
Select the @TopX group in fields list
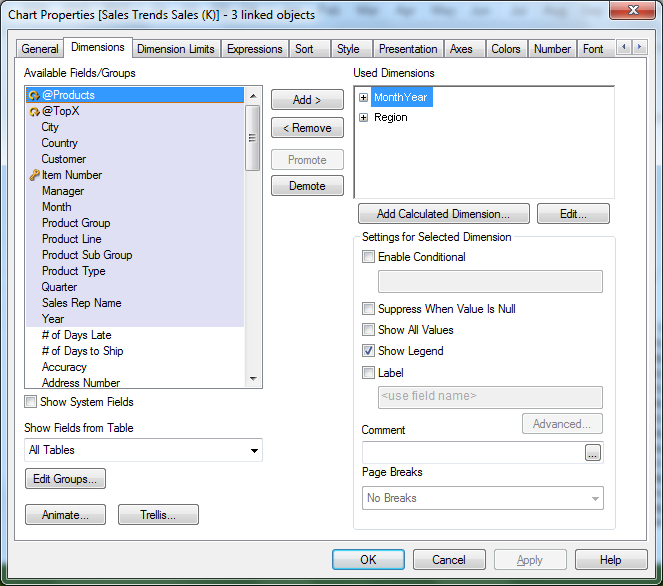click(135, 112)
